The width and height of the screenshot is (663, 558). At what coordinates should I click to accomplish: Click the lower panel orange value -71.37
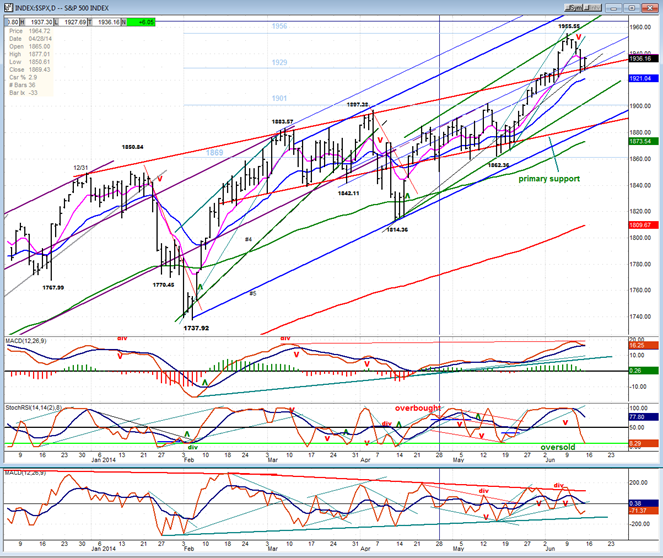point(644,511)
